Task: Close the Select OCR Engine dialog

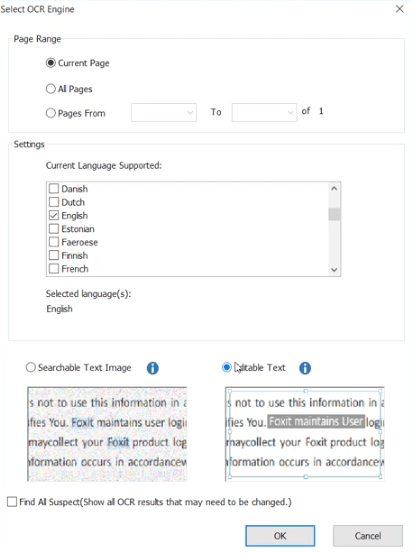Action: click(399, 8)
